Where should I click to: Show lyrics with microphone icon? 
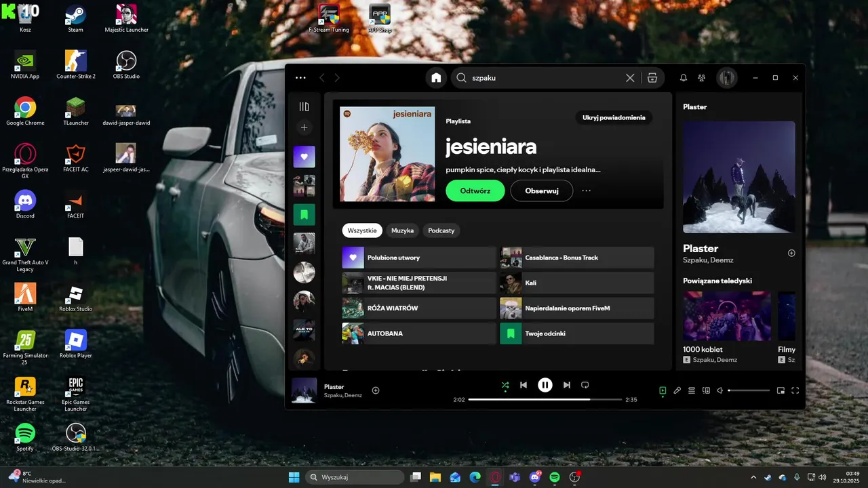point(677,390)
